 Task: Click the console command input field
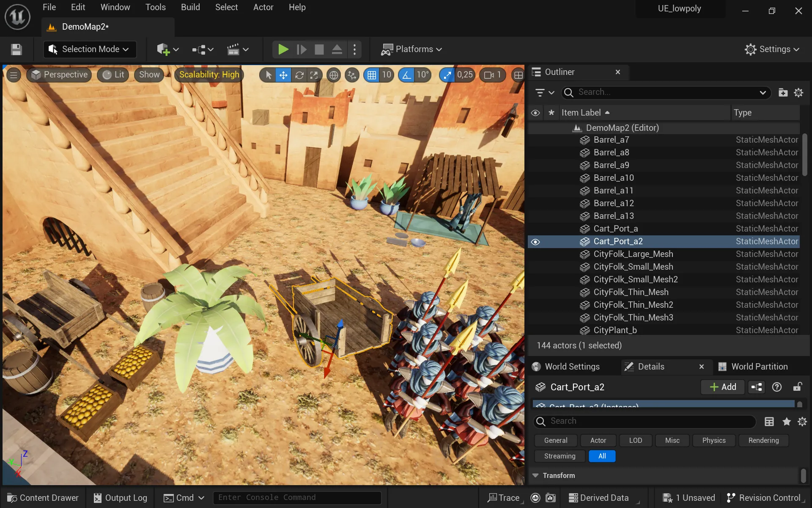(x=297, y=498)
